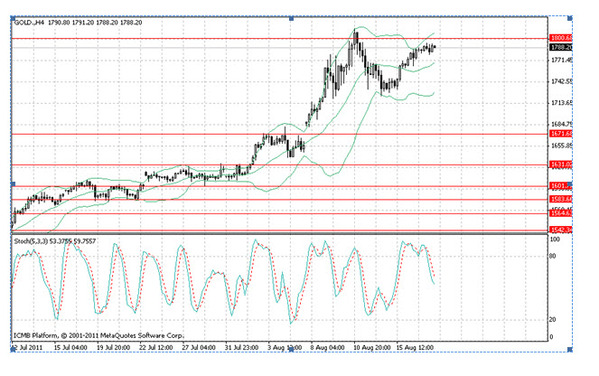Select the red 1631.02 price level label
Screen dimensions: 599x376
561,164
